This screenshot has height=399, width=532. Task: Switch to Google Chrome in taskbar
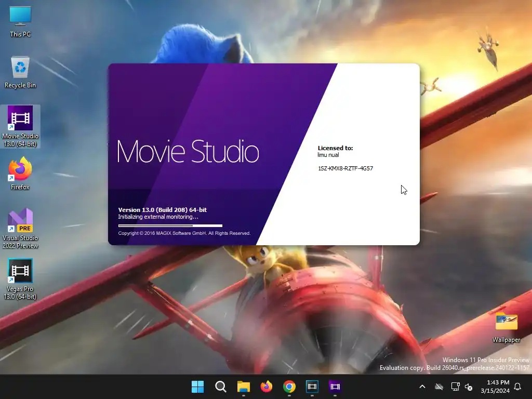point(289,387)
